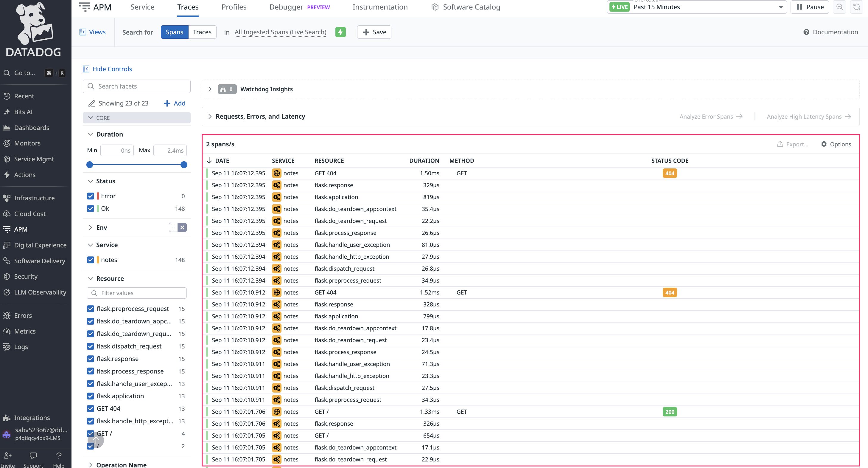868x468 pixels.
Task: Collapse the Service facet
Action: (90, 245)
